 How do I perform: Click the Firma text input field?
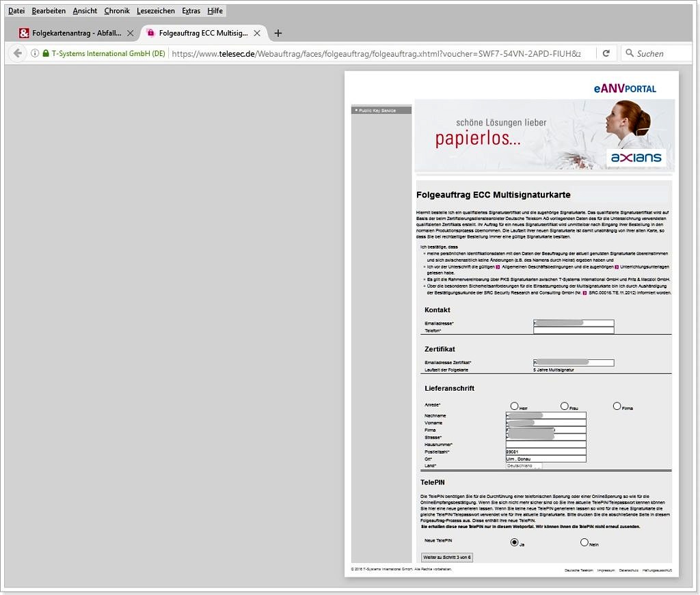click(x=546, y=430)
